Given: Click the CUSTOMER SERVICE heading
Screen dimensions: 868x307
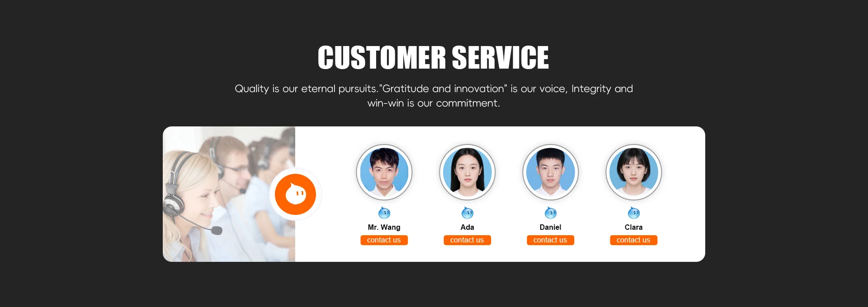Looking at the screenshot, I should (x=434, y=57).
